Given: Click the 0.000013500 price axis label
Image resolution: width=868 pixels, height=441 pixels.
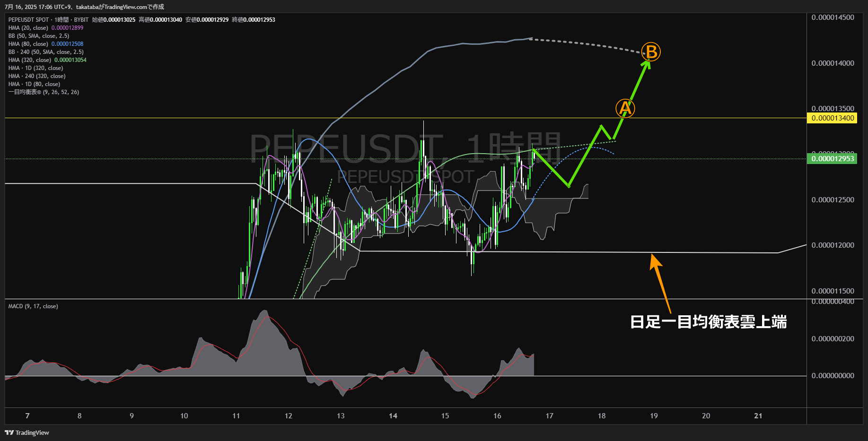Looking at the screenshot, I should (833, 109).
